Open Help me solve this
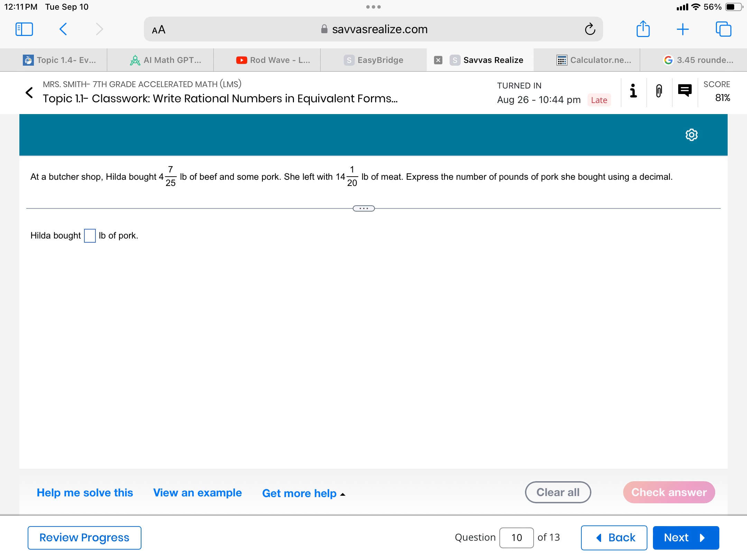Viewport: 747px width, 560px height. click(x=85, y=493)
